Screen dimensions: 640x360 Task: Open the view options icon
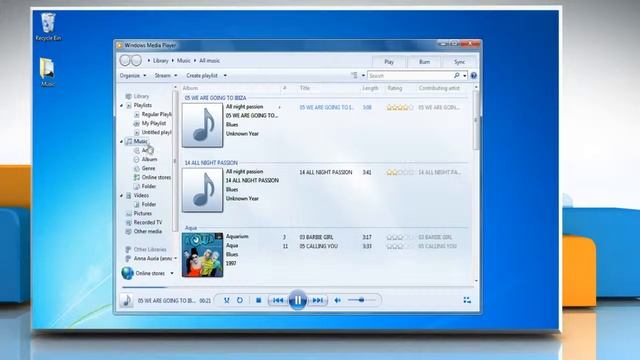click(354, 76)
